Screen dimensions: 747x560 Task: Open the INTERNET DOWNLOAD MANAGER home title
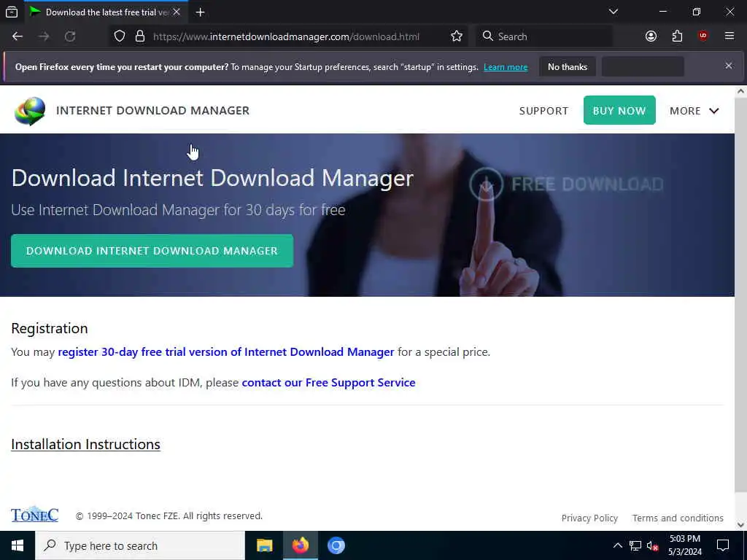click(152, 111)
